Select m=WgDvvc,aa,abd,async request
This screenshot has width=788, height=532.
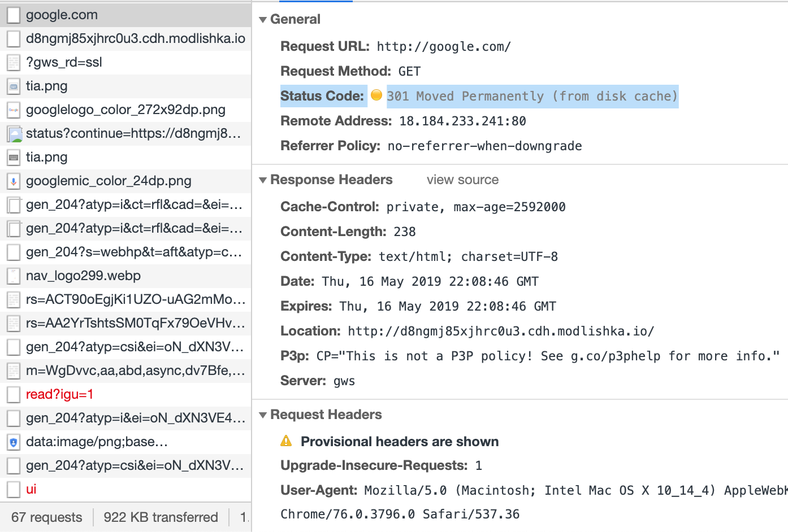[x=125, y=370]
